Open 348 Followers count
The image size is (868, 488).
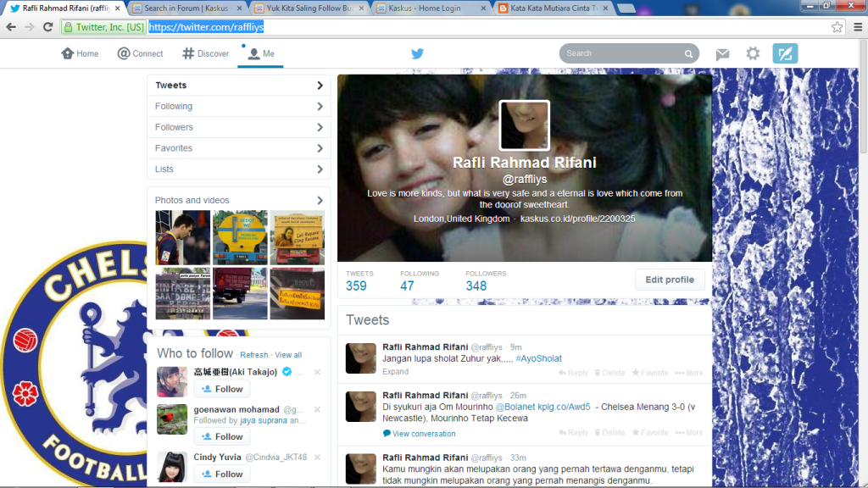point(486,280)
